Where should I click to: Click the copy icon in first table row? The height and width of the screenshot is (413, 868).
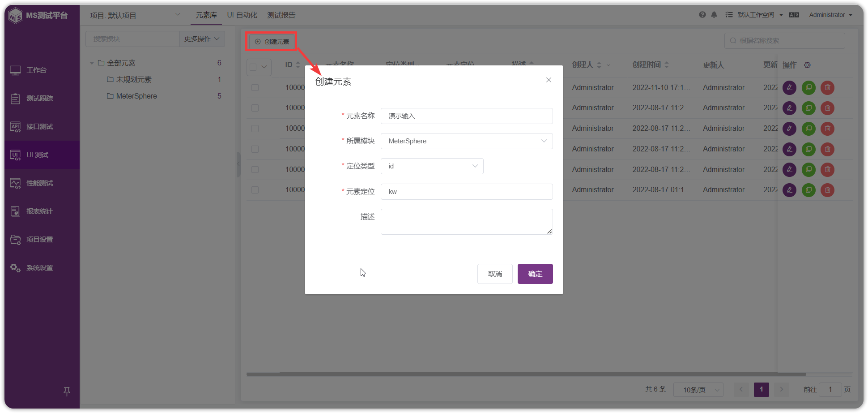808,88
